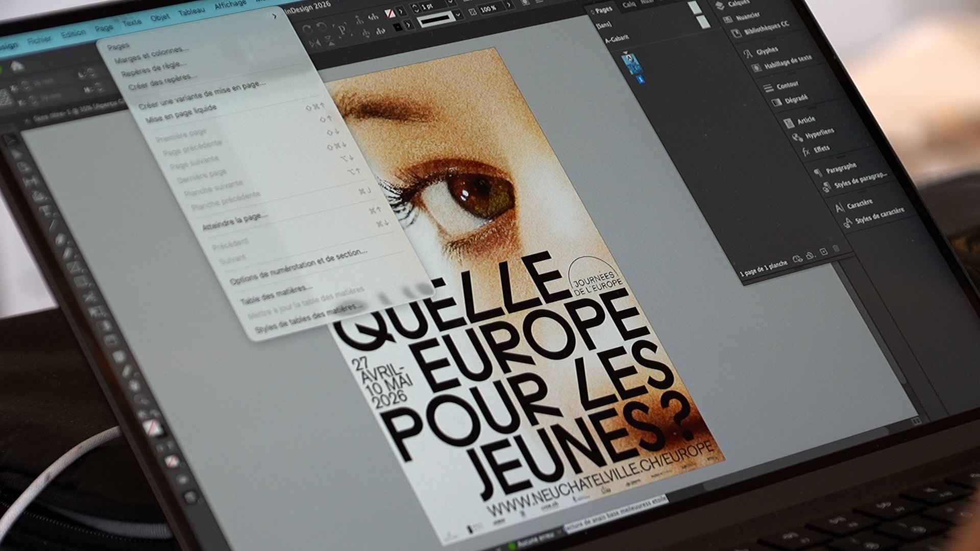The height and width of the screenshot is (551, 980).
Task: Click the new page icon in Pages panel
Action: pyautogui.click(x=823, y=252)
